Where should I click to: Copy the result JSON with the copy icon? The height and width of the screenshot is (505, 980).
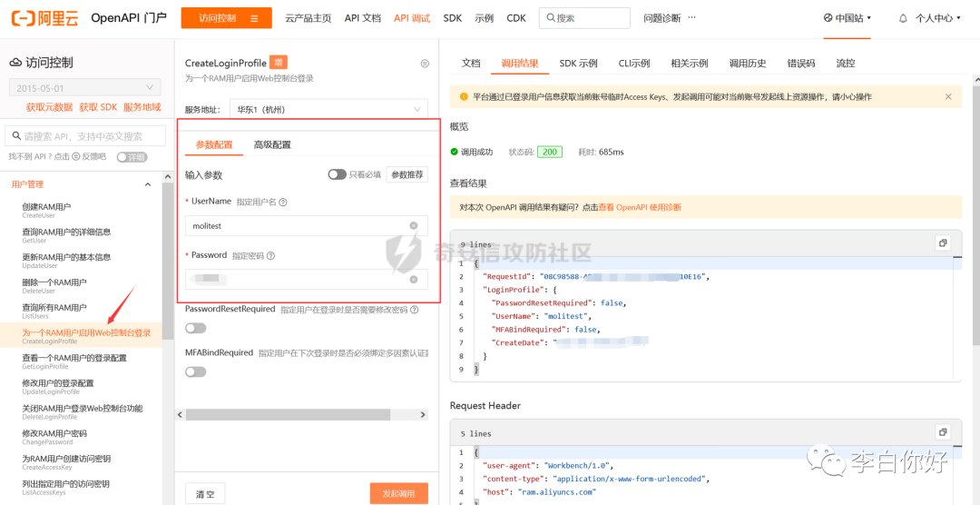point(943,243)
